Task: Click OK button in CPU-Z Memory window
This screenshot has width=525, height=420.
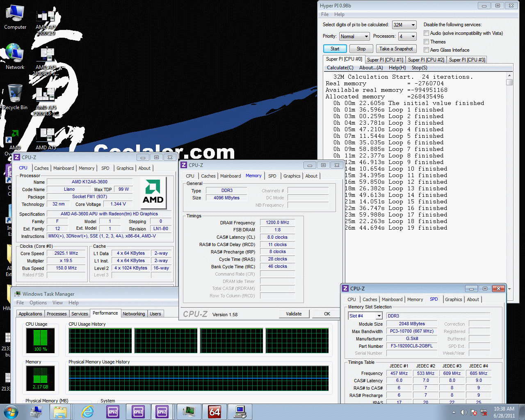Action: [327, 314]
